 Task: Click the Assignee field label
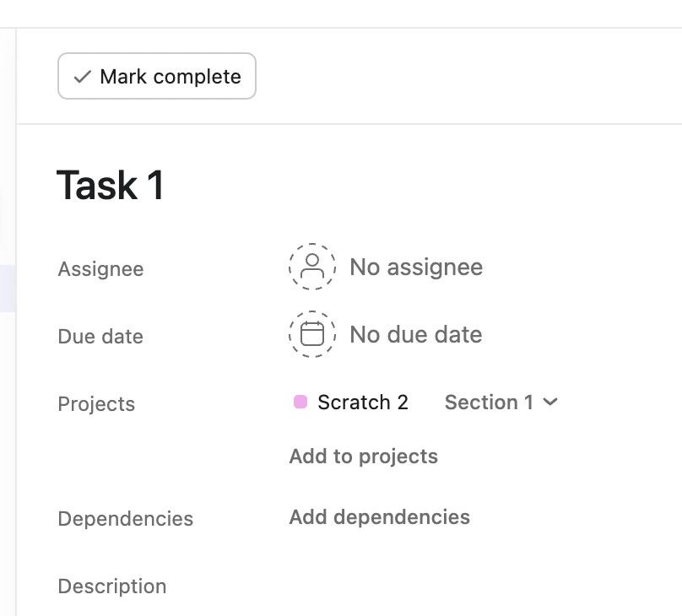100,269
